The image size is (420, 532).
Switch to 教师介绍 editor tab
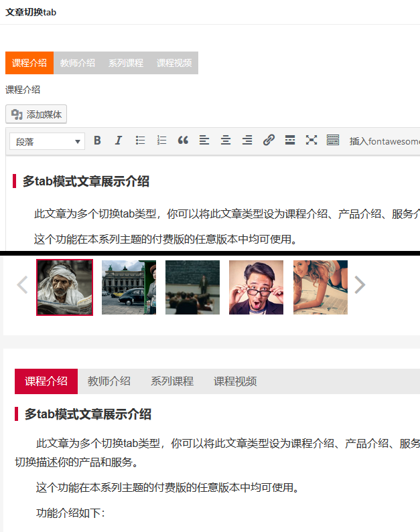click(x=78, y=63)
